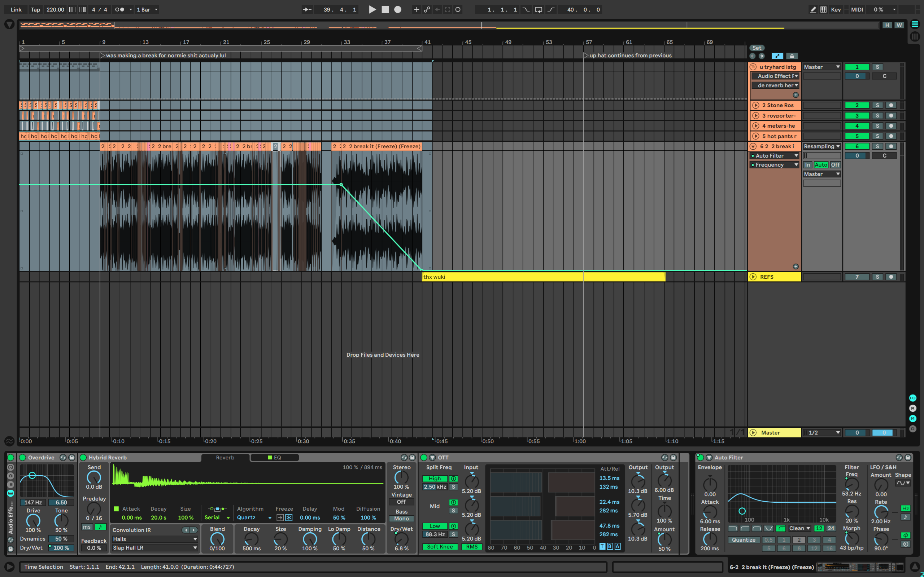
Task: Toggle the arrangement loop switch
Action: [x=539, y=9]
